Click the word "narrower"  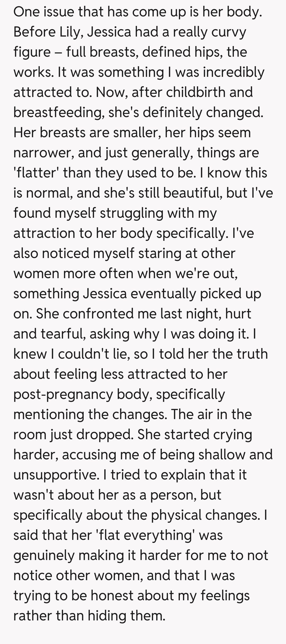pos(43,153)
